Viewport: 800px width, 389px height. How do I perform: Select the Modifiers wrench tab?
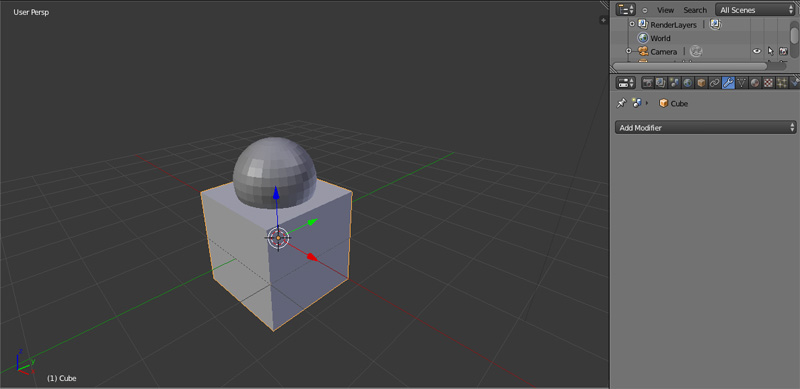(728, 83)
